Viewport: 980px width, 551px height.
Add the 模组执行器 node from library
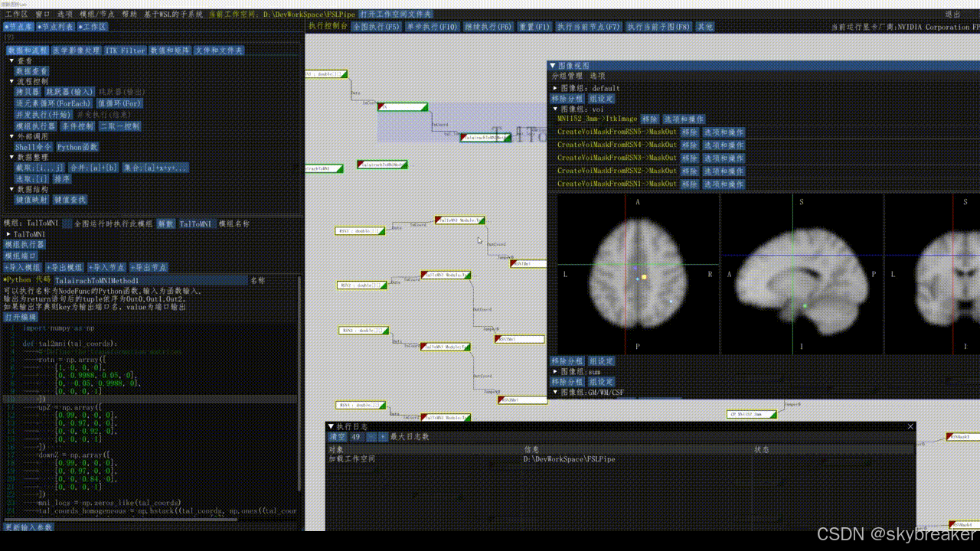tap(35, 126)
